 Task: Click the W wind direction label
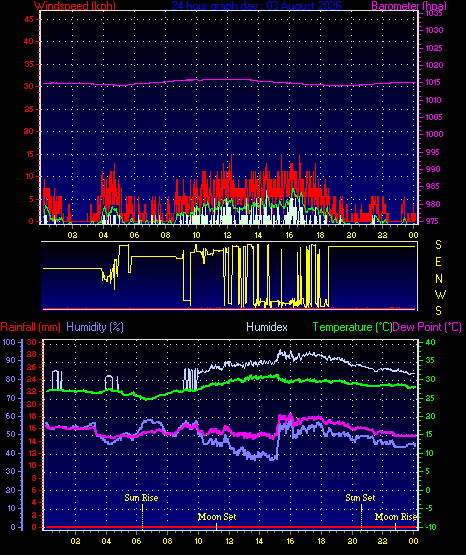[440, 294]
